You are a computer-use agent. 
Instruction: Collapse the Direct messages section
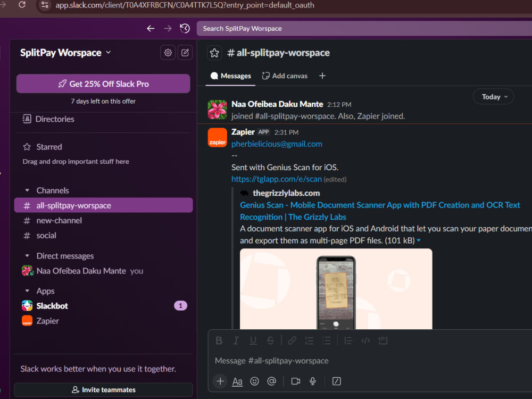click(27, 256)
